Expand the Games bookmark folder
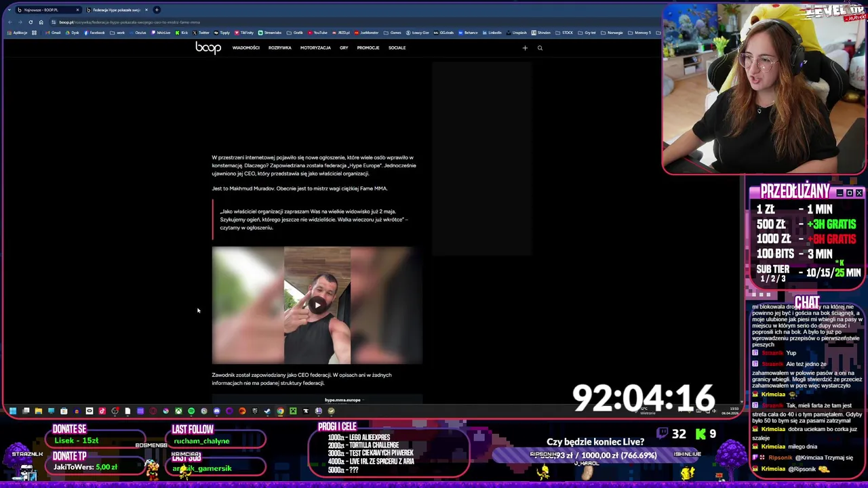The image size is (868, 488). [x=393, y=33]
